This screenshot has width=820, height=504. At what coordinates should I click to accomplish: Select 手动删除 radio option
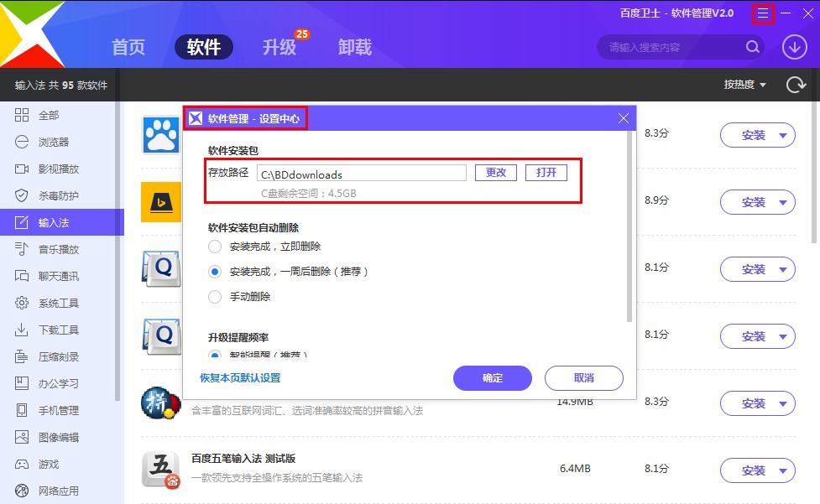214,297
